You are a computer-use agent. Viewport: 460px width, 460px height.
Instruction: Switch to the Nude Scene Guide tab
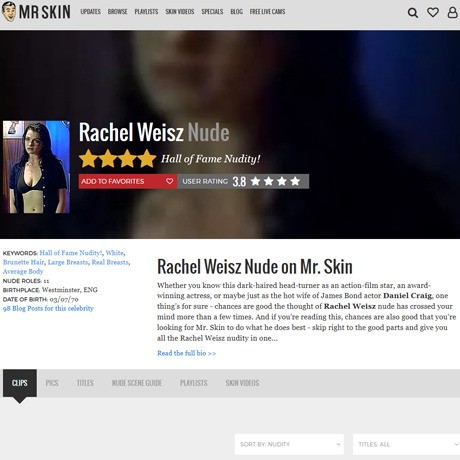137,383
